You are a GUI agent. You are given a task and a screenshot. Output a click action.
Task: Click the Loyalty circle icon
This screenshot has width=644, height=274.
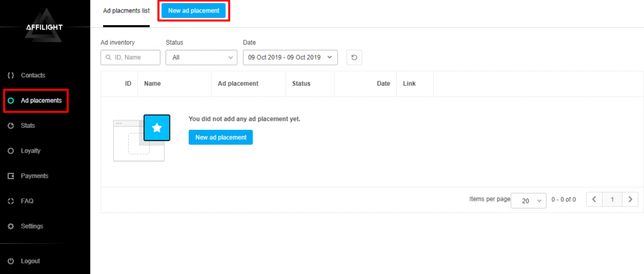click(x=11, y=151)
